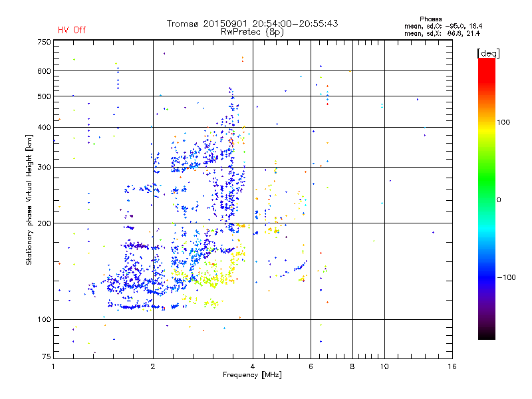Click the 'Stationary phase Virtual Height [km]' axis label
Screen dimensions: 532x399
click(29, 200)
